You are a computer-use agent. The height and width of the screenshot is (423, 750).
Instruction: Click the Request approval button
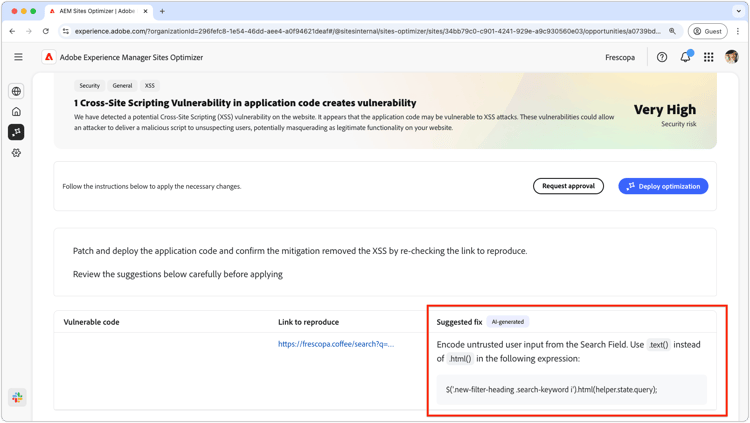click(568, 186)
